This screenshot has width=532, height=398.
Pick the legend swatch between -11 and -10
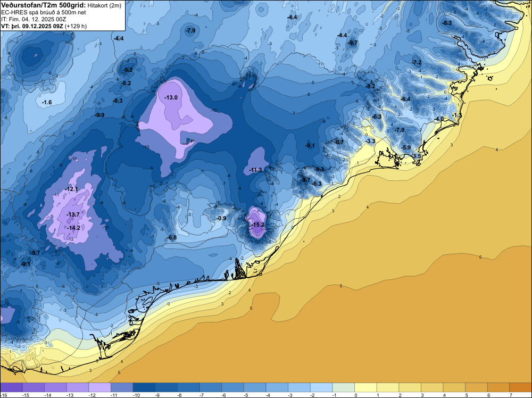point(122,387)
